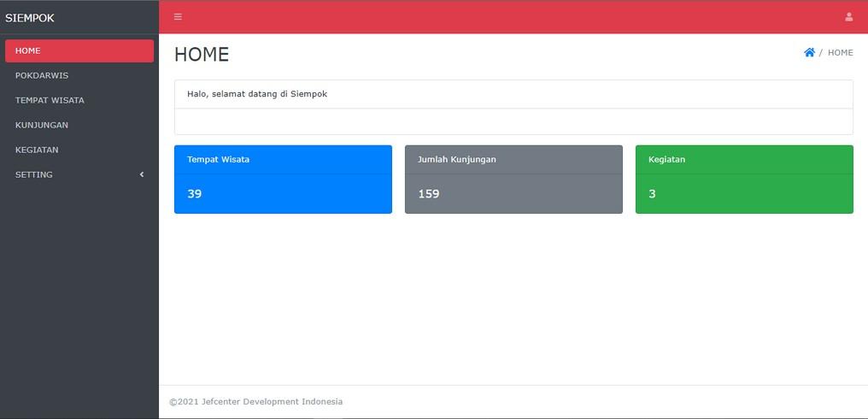Click the home breadcrumb icon
This screenshot has height=419, width=868.
tap(809, 53)
